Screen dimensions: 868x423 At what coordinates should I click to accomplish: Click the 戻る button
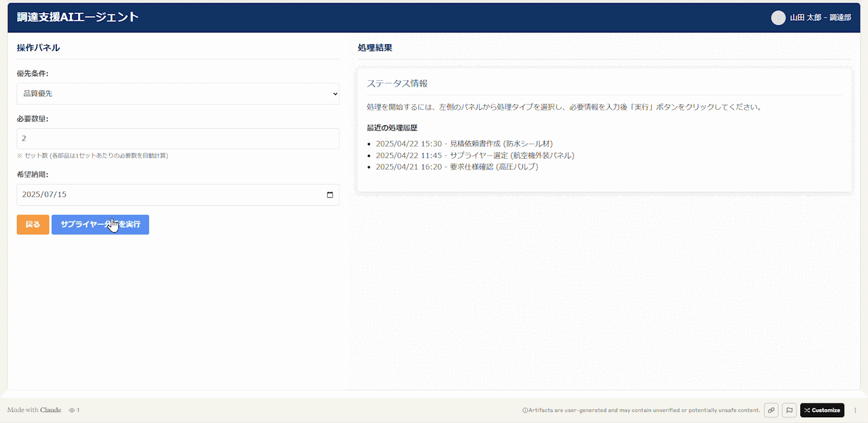pos(33,224)
